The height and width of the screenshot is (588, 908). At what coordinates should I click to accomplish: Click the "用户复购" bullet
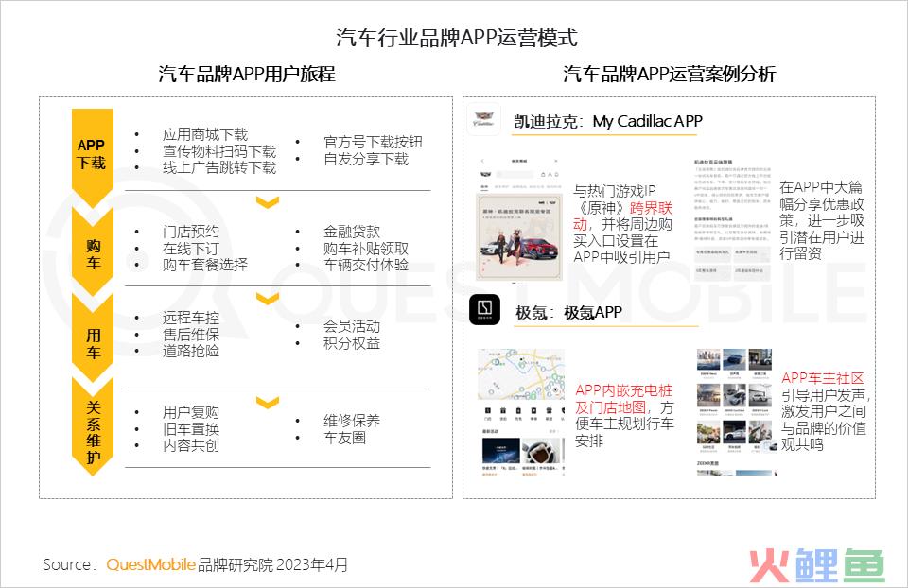point(190,413)
